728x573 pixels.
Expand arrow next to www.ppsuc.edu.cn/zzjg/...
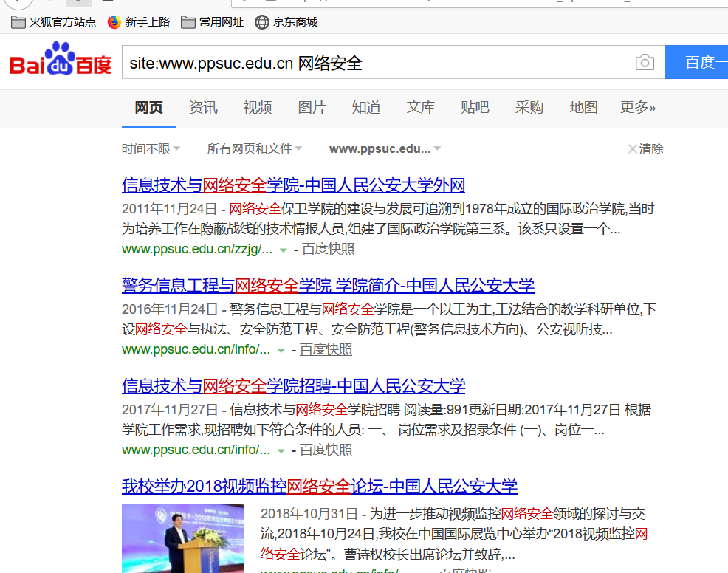pyautogui.click(x=283, y=250)
